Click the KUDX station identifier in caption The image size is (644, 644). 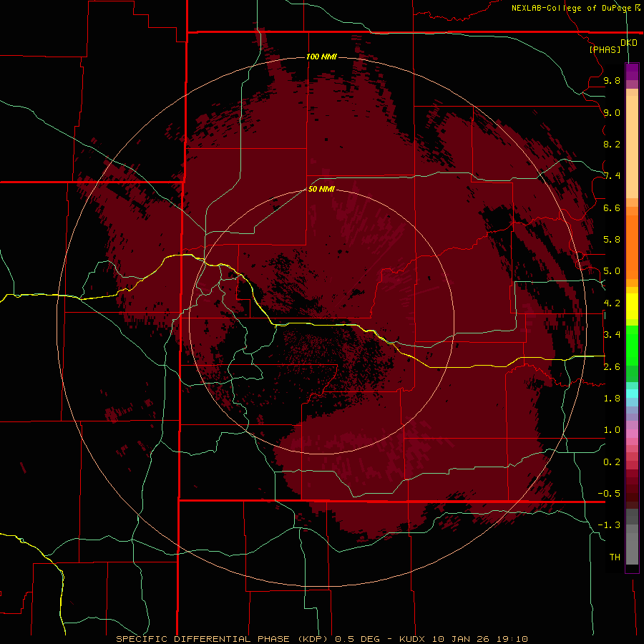[412, 639]
